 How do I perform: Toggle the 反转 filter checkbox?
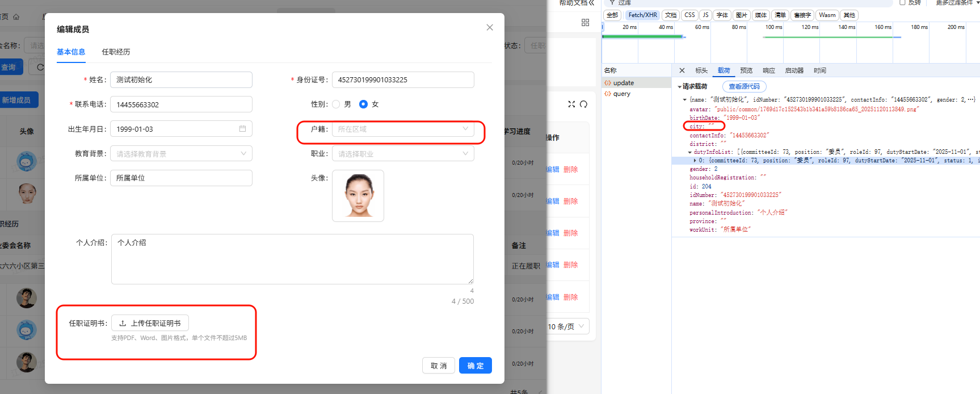[x=902, y=3]
